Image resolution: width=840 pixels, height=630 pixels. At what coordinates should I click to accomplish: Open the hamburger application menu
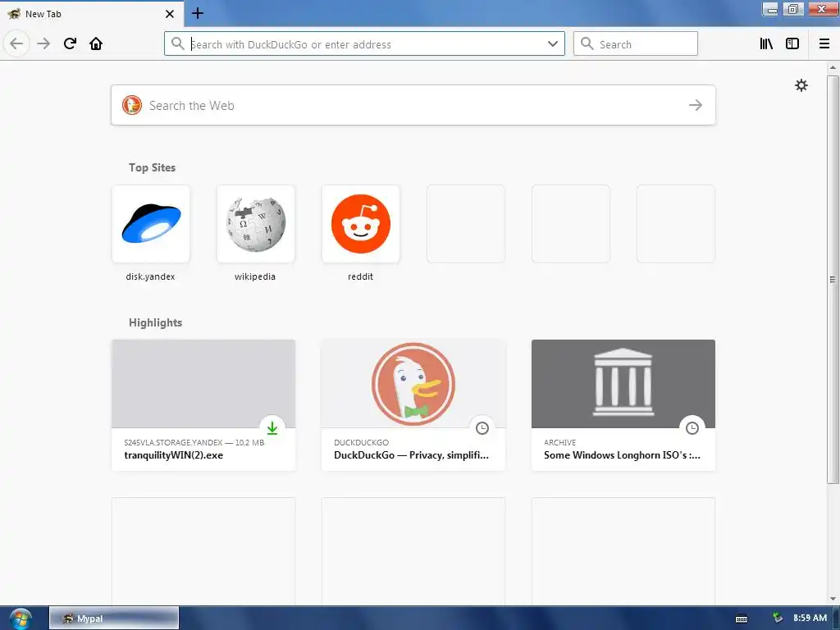(824, 44)
